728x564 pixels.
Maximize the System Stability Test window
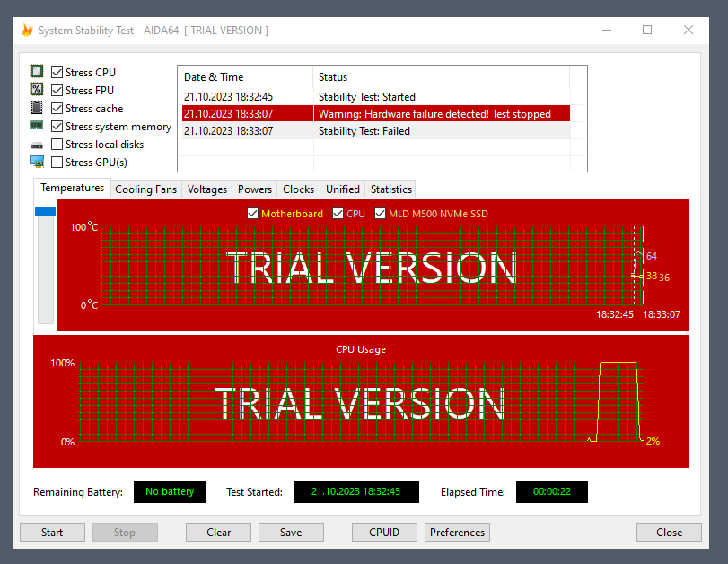point(647,31)
